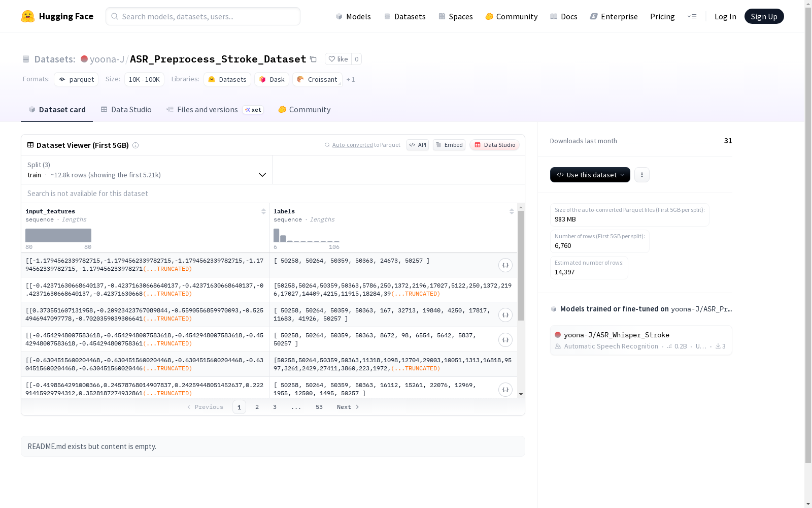Click the labels lengths histogram

(x=306, y=235)
